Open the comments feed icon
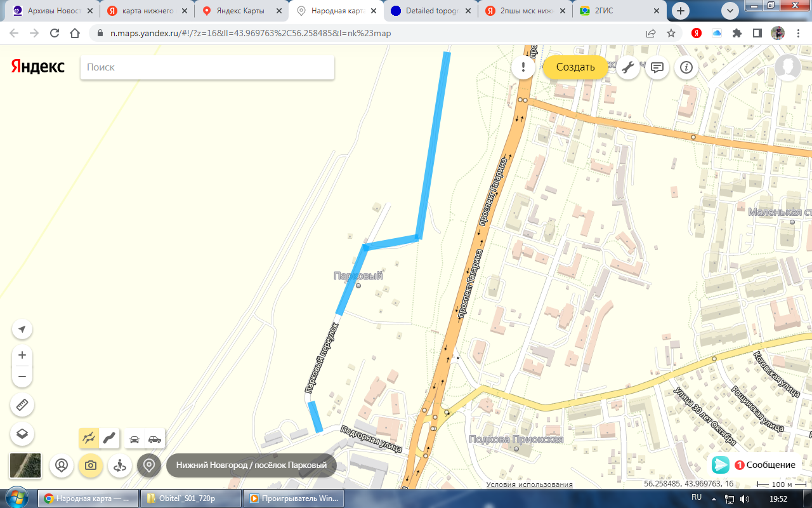This screenshot has height=508, width=812. 657,67
